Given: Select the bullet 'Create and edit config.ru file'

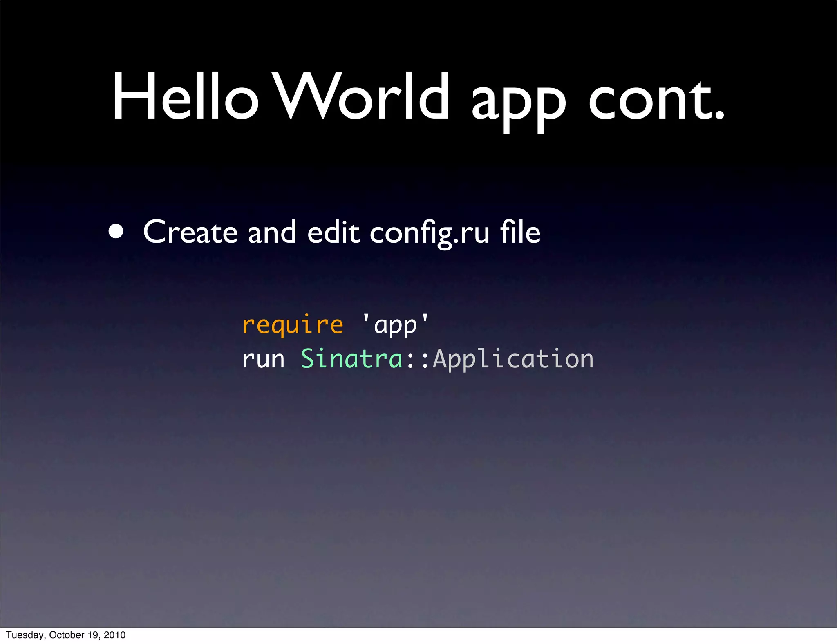Looking at the screenshot, I should point(341,233).
